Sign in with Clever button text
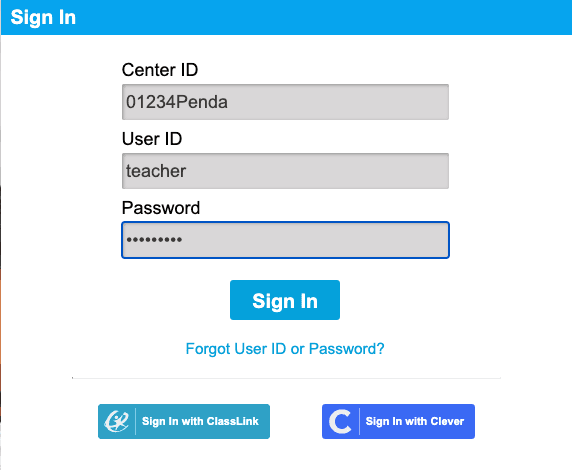Image resolution: width=572 pixels, height=470 pixels. point(415,421)
